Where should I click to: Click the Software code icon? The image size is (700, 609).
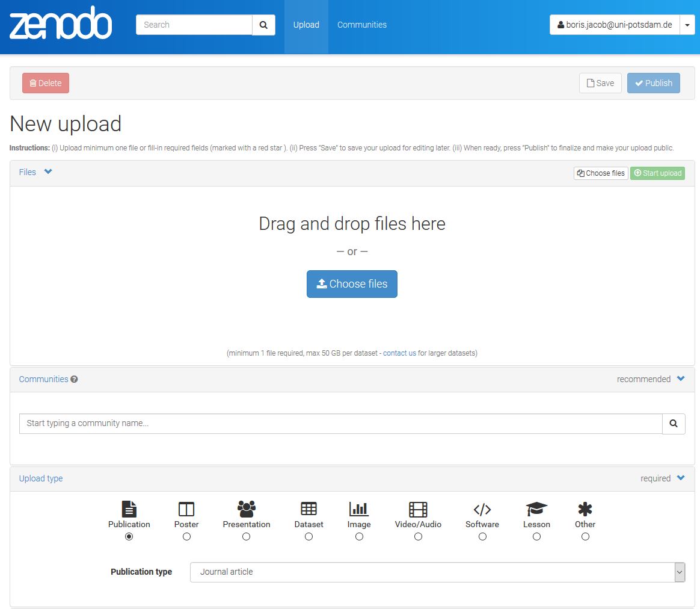(482, 510)
